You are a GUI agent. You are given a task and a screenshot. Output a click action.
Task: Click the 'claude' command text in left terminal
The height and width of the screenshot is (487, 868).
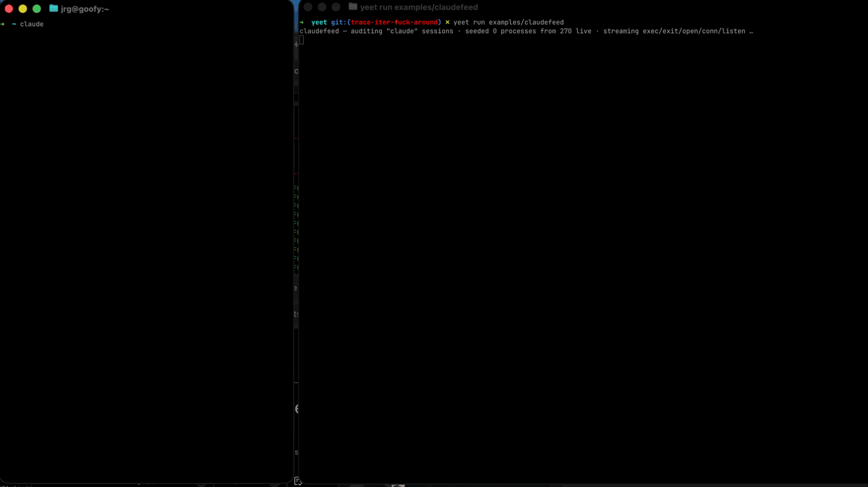[32, 24]
